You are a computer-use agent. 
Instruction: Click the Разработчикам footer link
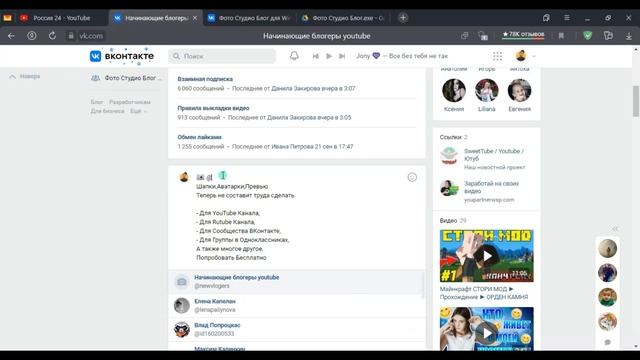tap(130, 102)
